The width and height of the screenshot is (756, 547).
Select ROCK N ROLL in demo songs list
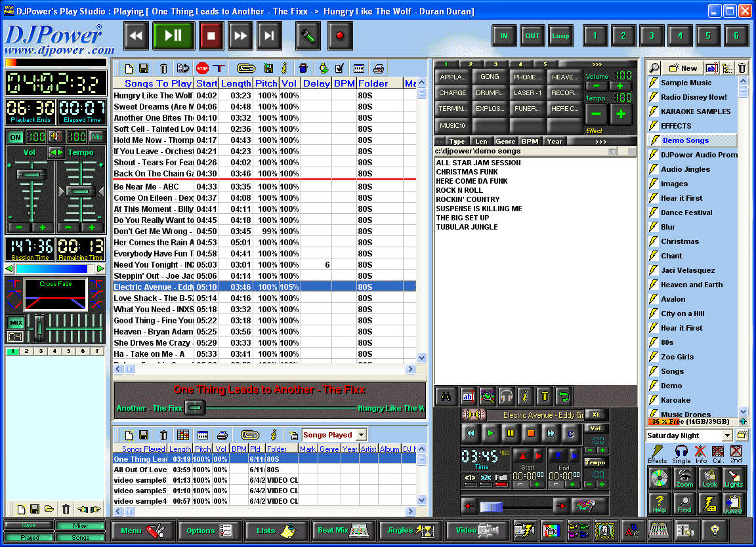[x=459, y=190]
